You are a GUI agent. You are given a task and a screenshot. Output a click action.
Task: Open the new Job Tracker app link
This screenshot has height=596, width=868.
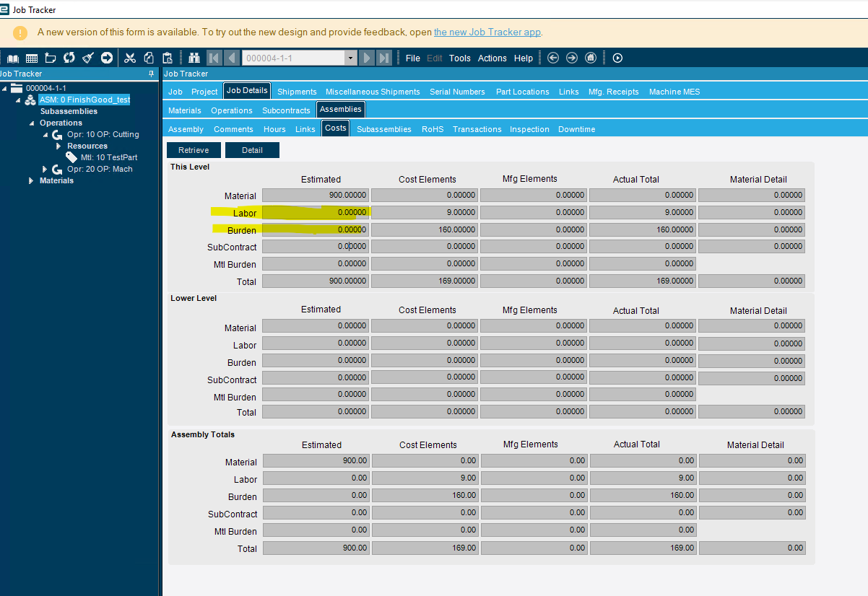coord(487,32)
